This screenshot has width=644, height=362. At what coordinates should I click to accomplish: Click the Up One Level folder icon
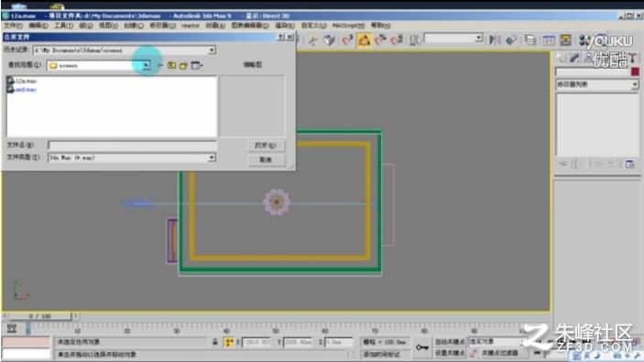click(171, 65)
